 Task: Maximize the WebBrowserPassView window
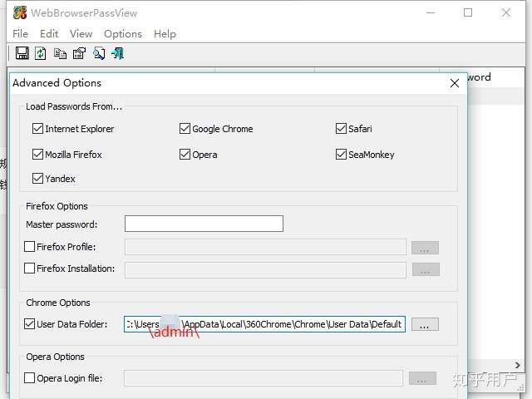click(x=468, y=13)
